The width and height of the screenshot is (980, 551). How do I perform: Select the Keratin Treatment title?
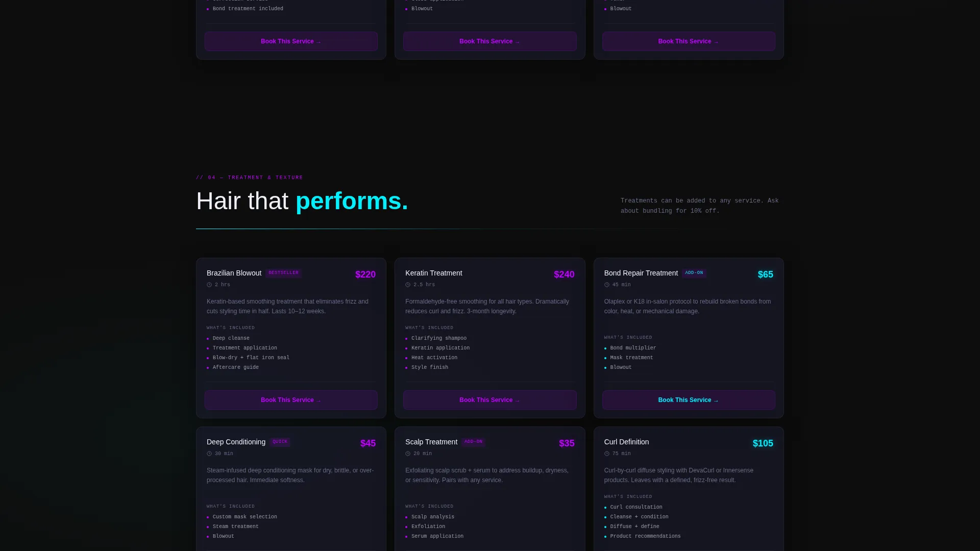tap(434, 273)
